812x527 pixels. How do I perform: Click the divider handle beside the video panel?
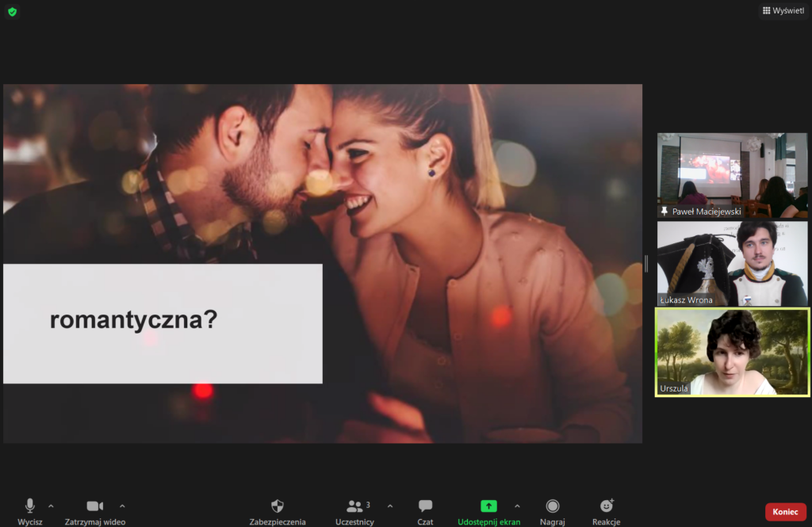point(646,263)
